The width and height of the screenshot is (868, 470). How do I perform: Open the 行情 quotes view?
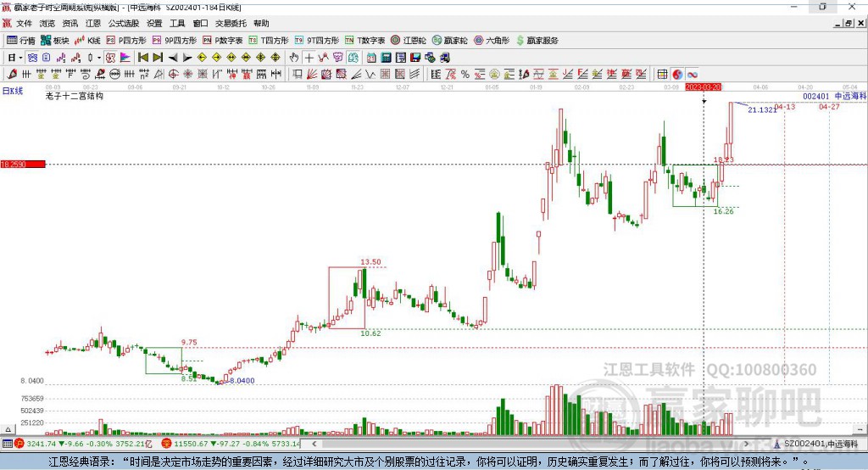click(x=21, y=41)
